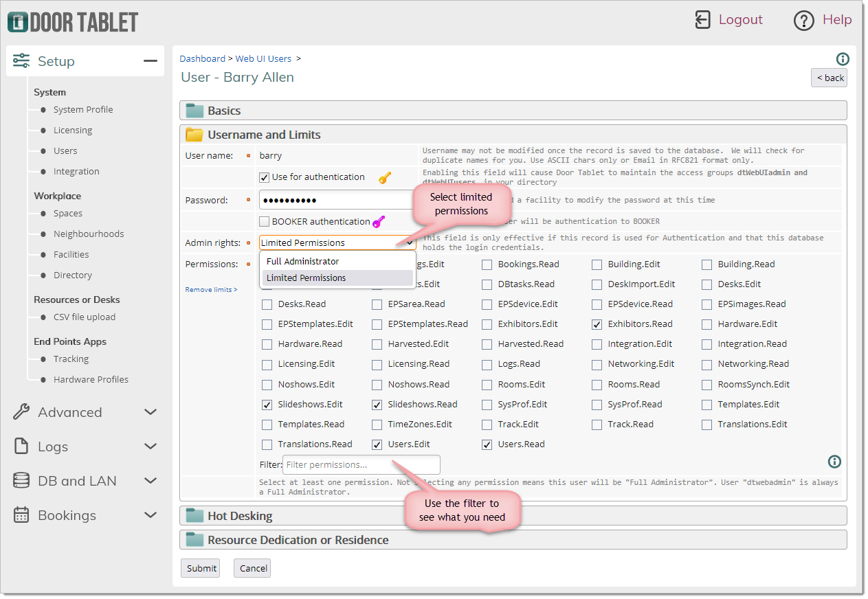
Task: Click the Remove limits link
Action: coord(211,290)
